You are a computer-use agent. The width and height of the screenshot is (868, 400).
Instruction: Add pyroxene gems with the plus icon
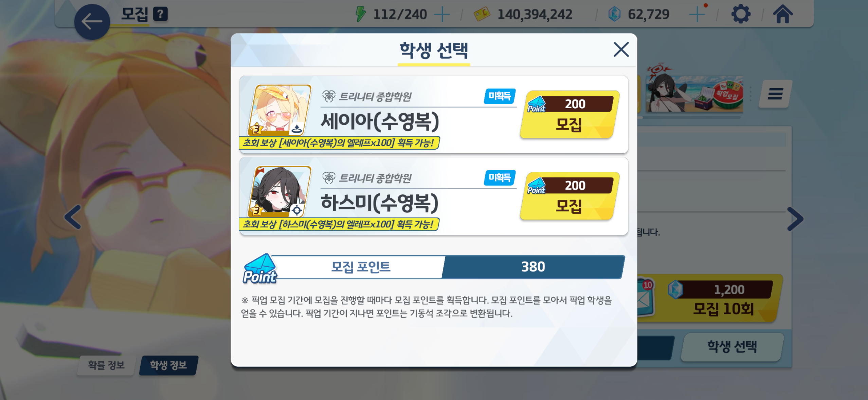697,14
